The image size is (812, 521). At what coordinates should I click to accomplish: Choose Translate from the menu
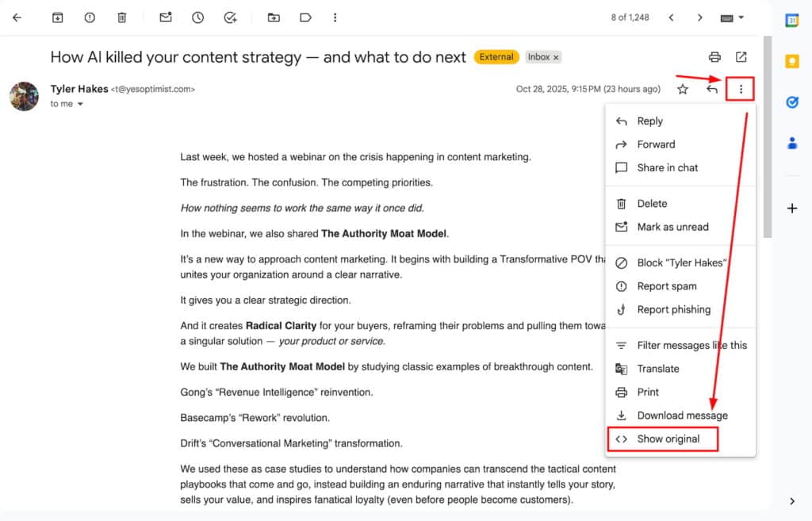680,369
